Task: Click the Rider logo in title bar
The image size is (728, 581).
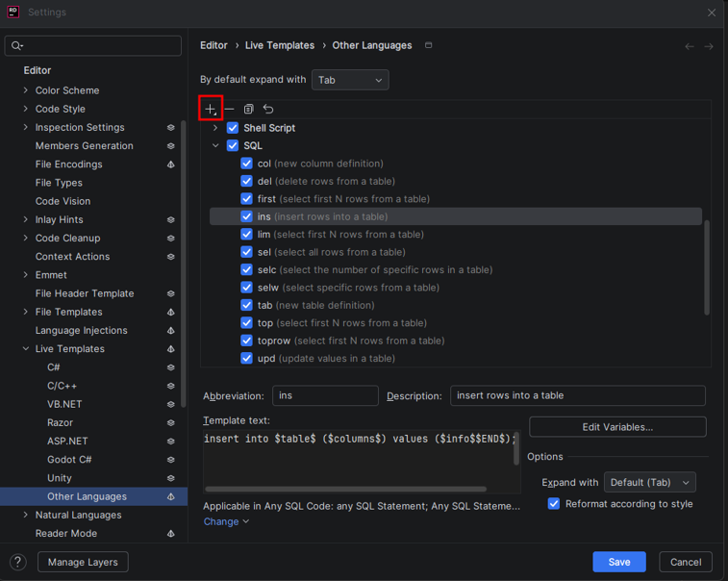Action: [13, 12]
